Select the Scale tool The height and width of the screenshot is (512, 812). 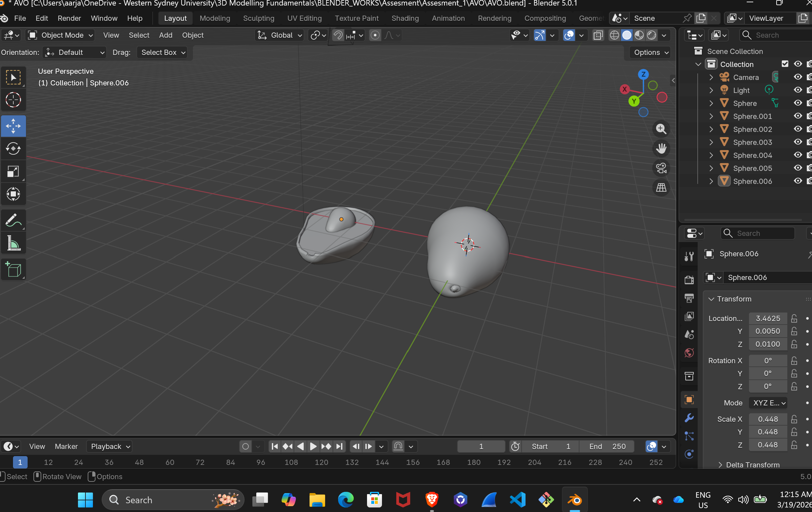13,171
